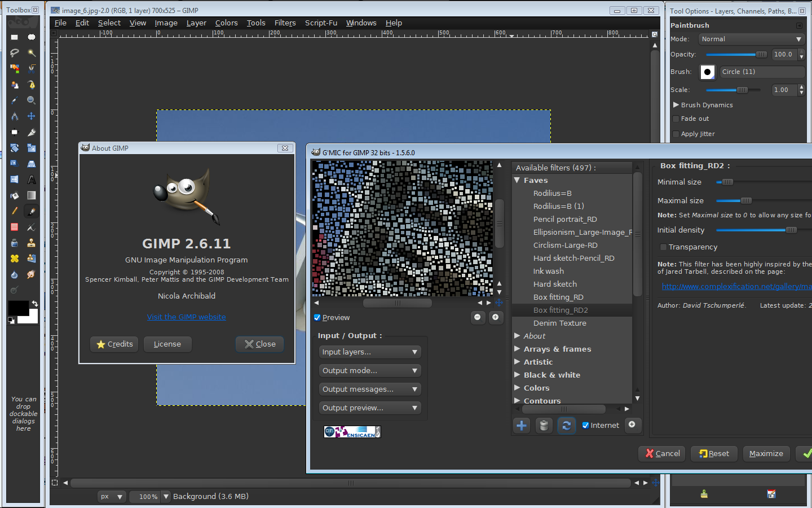Open the Output messages dropdown
This screenshot has height=508, width=812.
[x=370, y=389]
